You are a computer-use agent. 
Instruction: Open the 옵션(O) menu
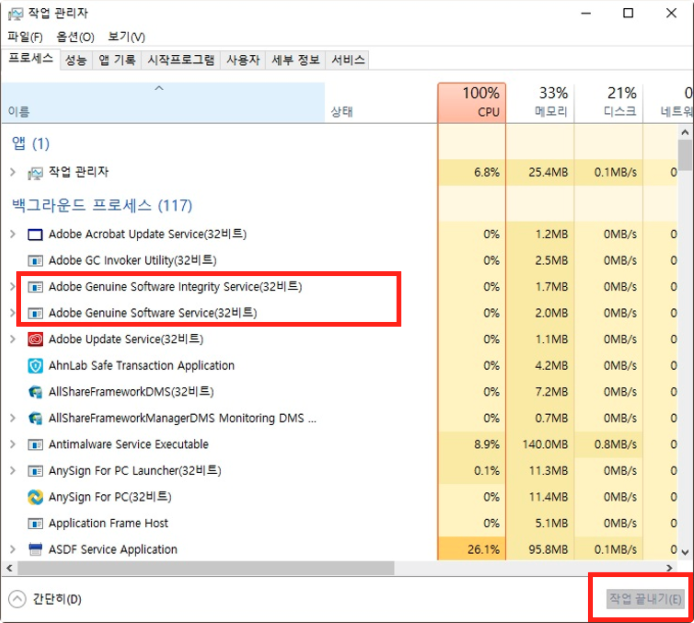point(76,37)
